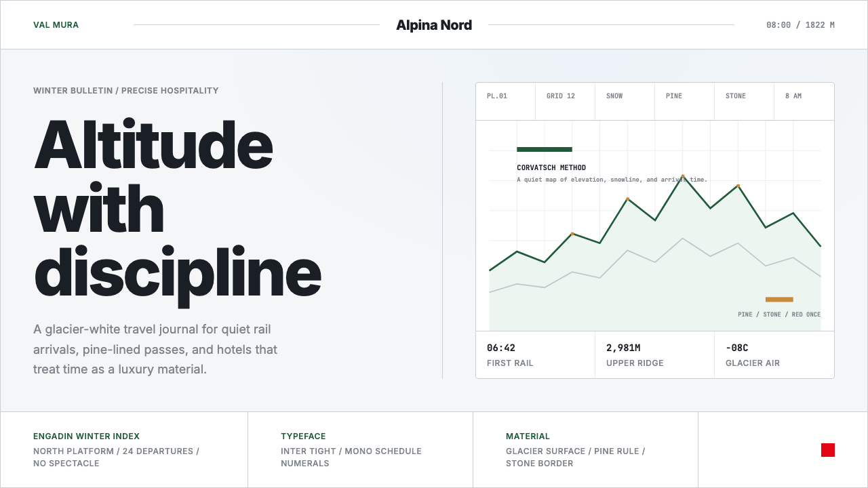Click the TYPEFACE footer heading
868x488 pixels.
tap(303, 436)
